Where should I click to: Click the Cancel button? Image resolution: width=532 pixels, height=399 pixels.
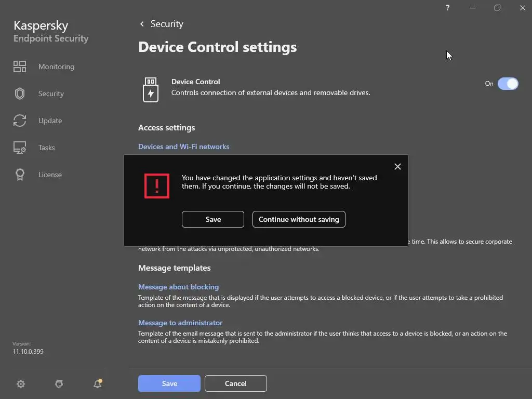point(236,383)
